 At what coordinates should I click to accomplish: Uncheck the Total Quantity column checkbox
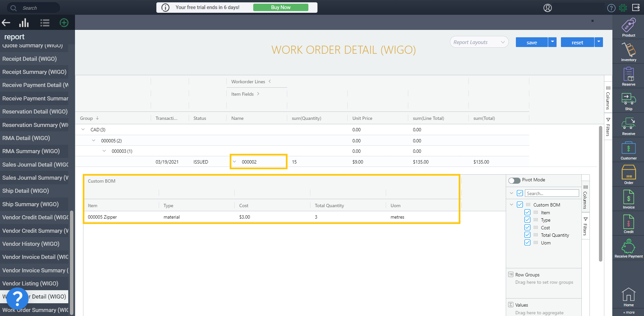[527, 235]
